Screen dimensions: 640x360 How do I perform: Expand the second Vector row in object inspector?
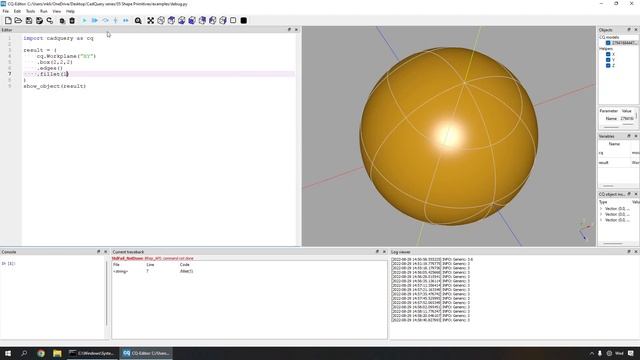coord(601,214)
